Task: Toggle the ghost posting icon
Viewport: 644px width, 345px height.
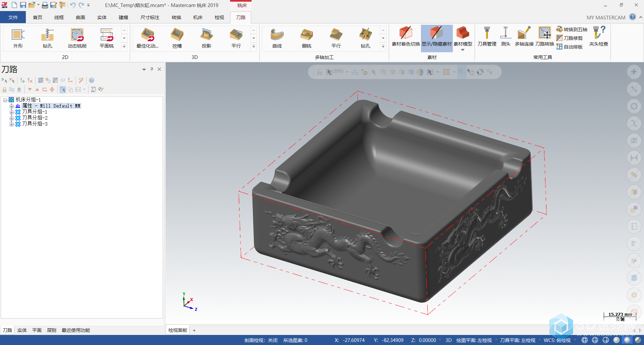Action: pos(19,89)
